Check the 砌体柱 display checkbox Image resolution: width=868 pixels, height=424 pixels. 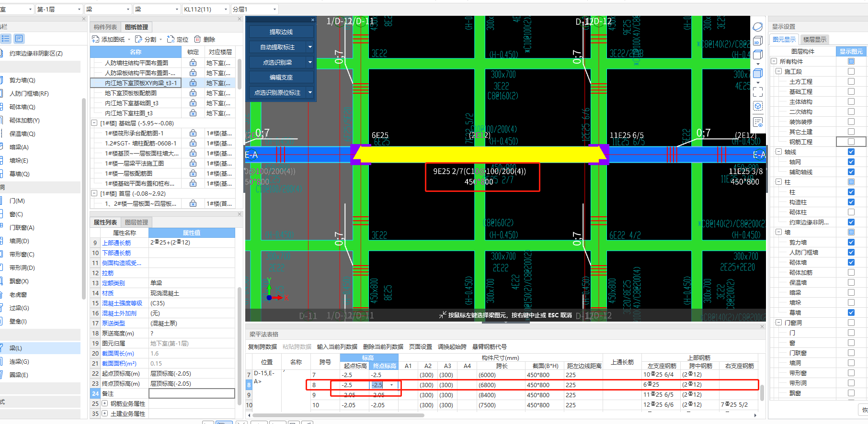click(851, 212)
